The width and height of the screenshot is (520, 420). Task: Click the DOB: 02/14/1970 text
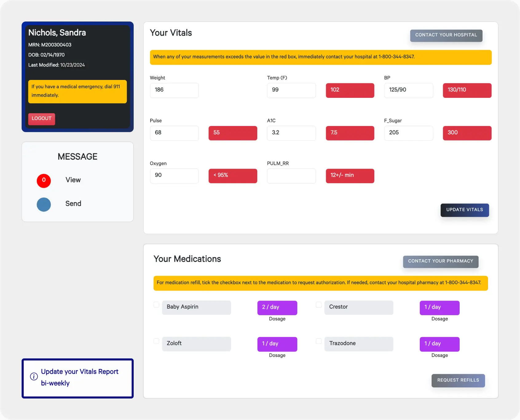(46, 55)
